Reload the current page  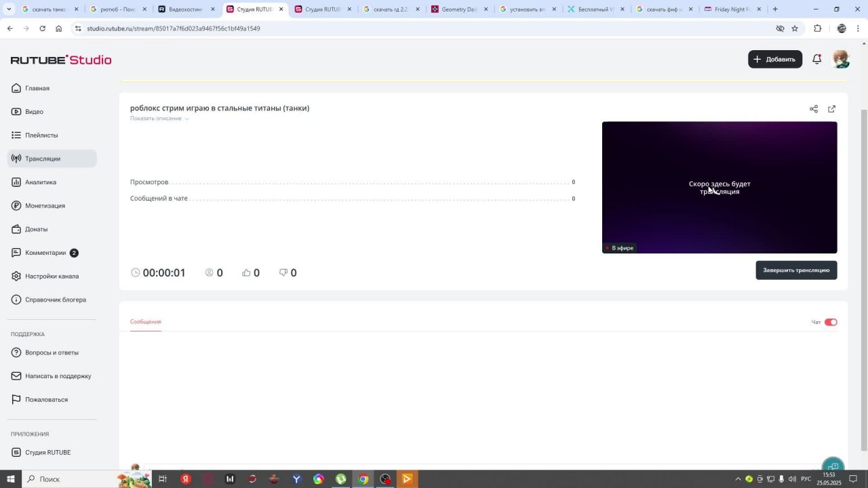coord(42,28)
